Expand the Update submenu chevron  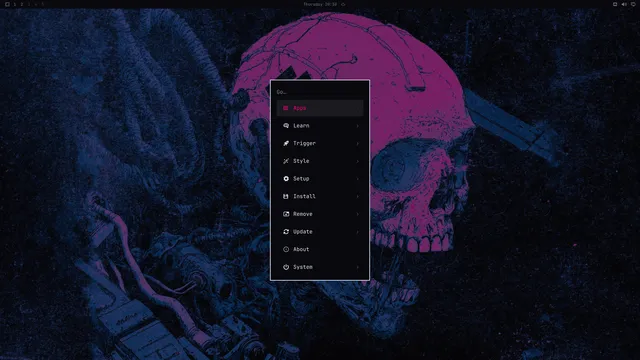[x=358, y=231]
